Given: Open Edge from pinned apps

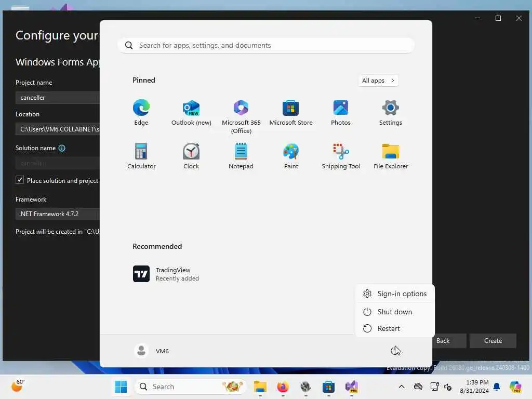Looking at the screenshot, I should coord(141,113).
